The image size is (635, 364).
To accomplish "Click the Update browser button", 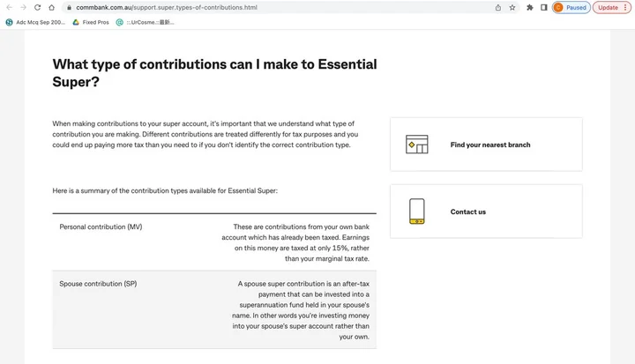I will point(608,7).
